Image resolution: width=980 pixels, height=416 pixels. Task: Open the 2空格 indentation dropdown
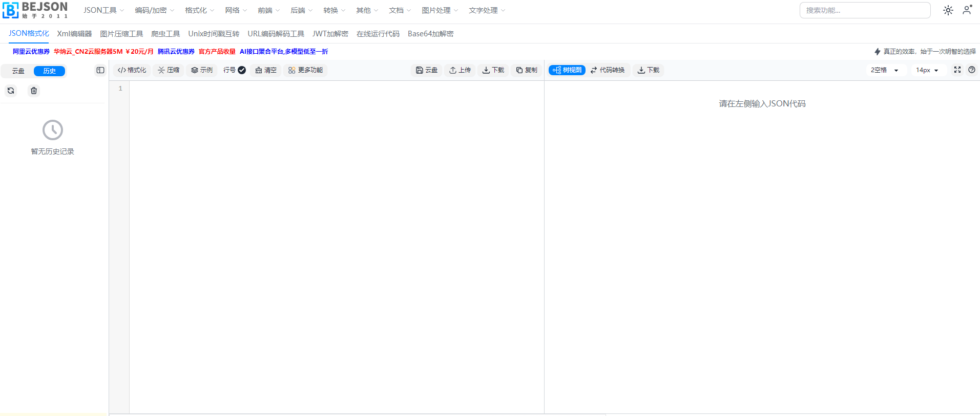tap(884, 70)
